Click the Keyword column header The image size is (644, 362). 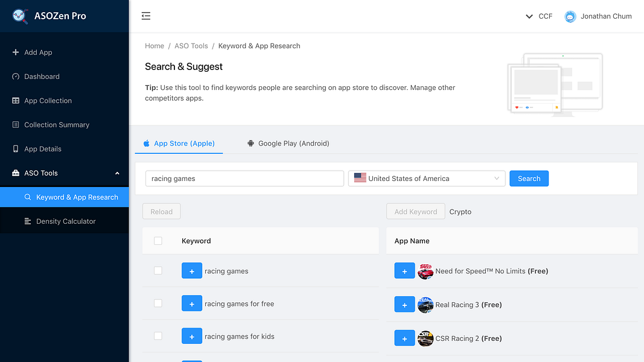pos(196,241)
